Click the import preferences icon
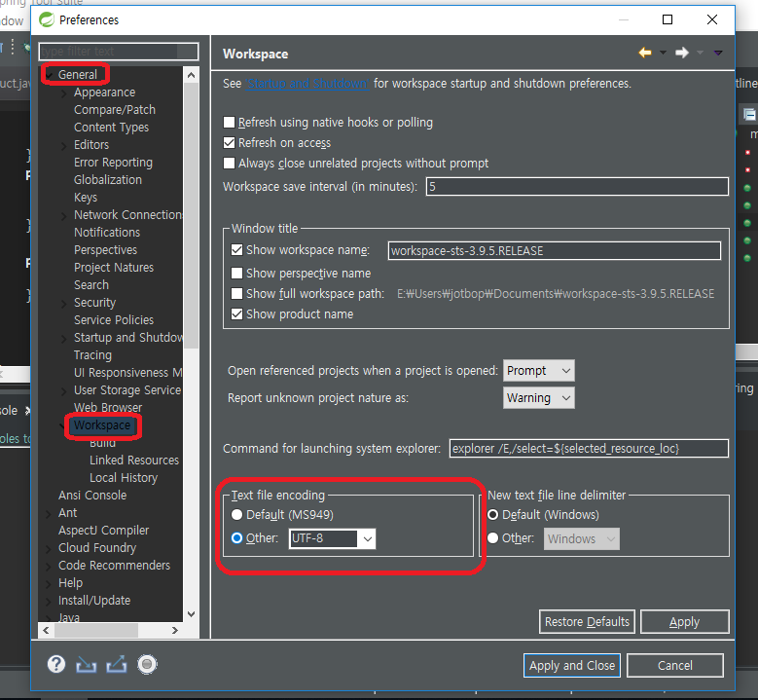This screenshot has width=758, height=700. point(86,665)
